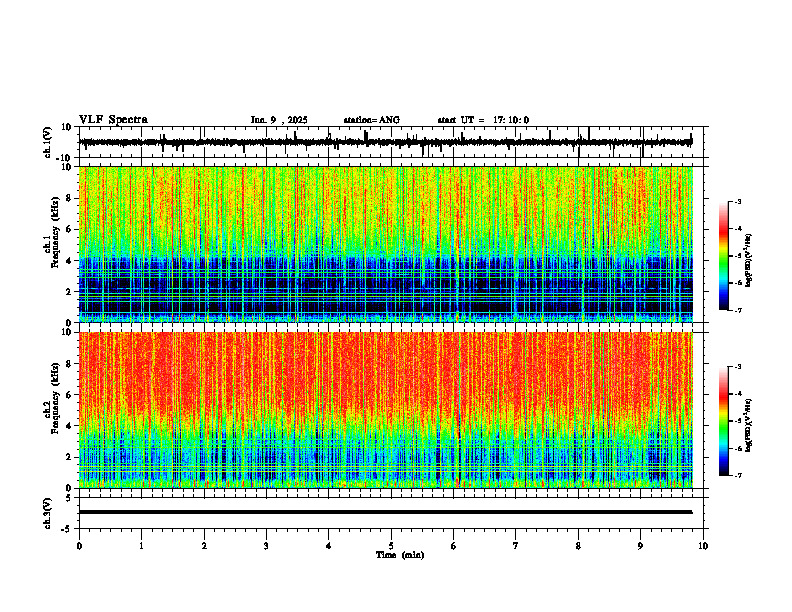This screenshot has height=612, width=792.
Task: Click the "4" kHz tick on ch.1 frequency axis
Action: (x=69, y=261)
